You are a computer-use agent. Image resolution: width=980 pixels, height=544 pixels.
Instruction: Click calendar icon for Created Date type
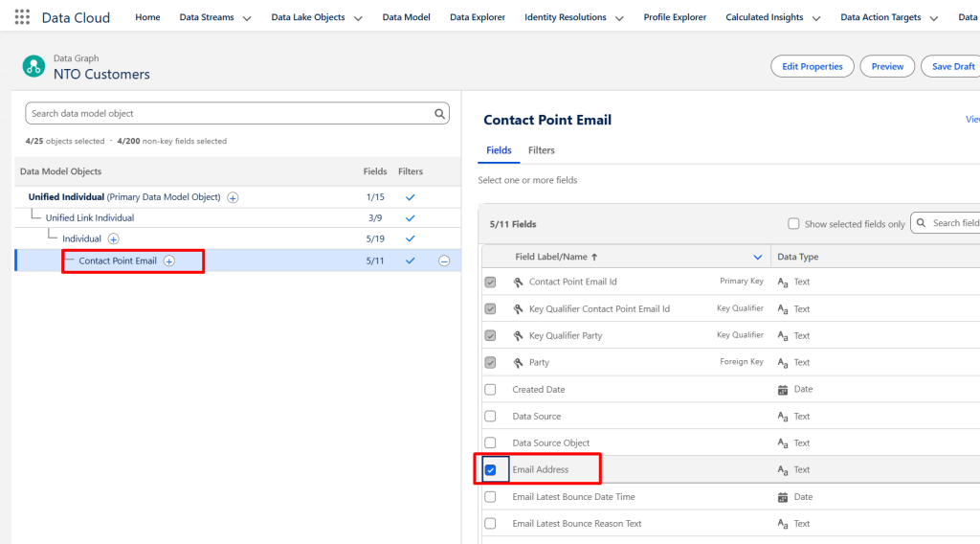(783, 390)
